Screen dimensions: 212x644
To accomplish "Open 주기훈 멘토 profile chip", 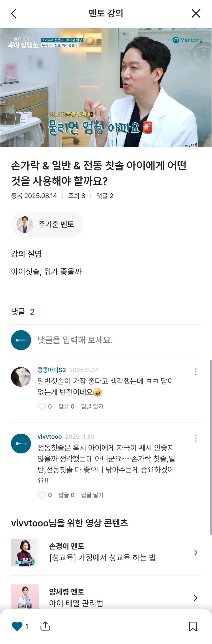I will (47, 224).
